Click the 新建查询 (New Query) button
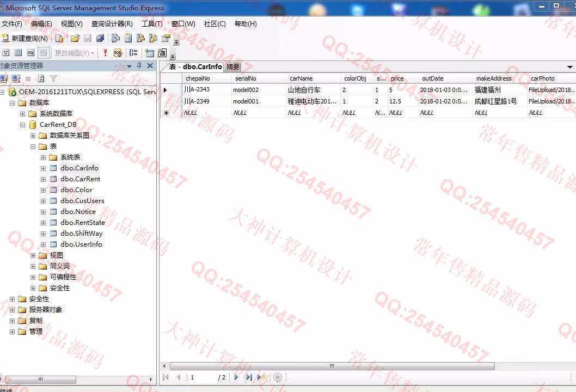This screenshot has width=576, height=392. pos(25,38)
